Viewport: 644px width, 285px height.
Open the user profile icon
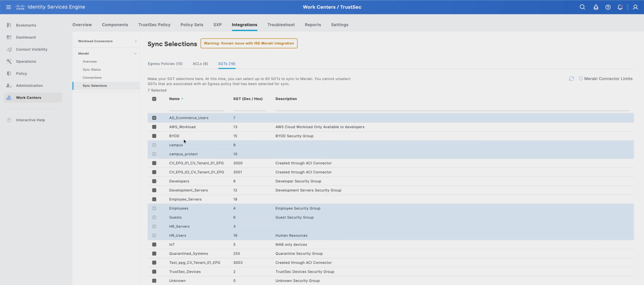click(635, 7)
